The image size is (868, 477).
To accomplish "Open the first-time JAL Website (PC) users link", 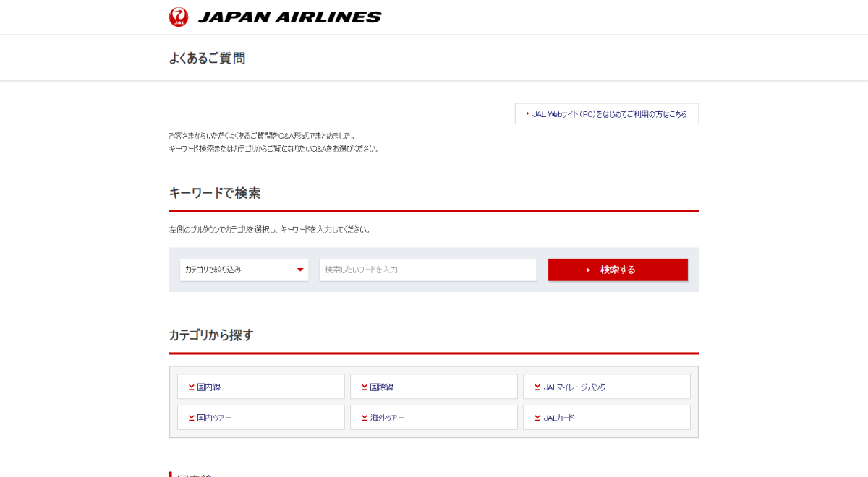I will [607, 114].
